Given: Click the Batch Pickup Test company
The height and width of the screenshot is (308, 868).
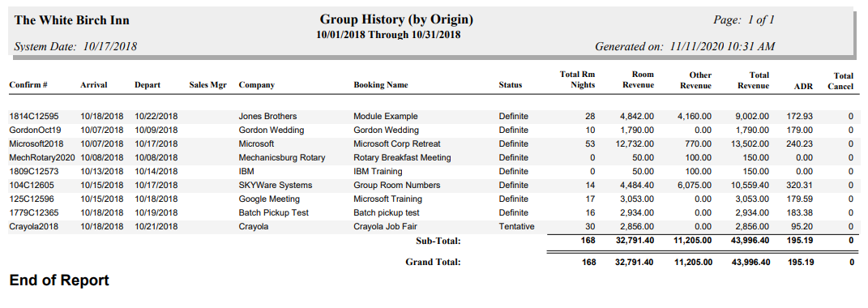Looking at the screenshot, I should pos(273,212).
